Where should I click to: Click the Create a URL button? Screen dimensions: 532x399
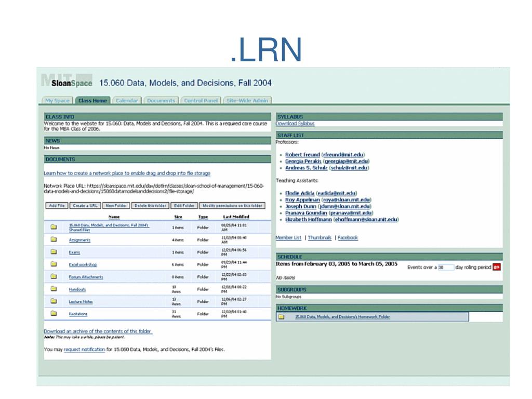pos(85,206)
